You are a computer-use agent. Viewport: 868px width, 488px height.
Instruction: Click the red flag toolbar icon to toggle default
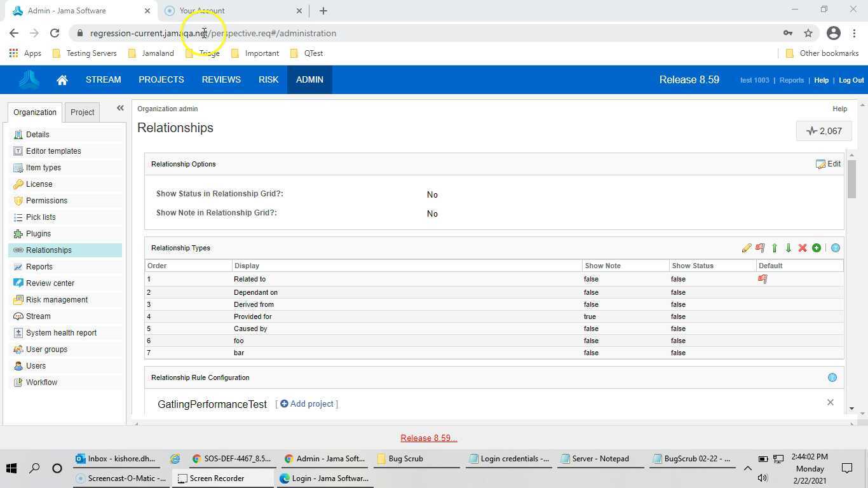click(x=761, y=248)
